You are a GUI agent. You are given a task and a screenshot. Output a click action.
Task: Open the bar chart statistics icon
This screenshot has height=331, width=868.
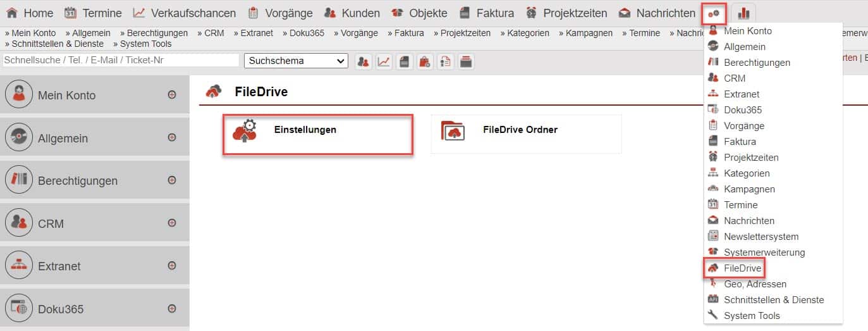[x=743, y=13]
